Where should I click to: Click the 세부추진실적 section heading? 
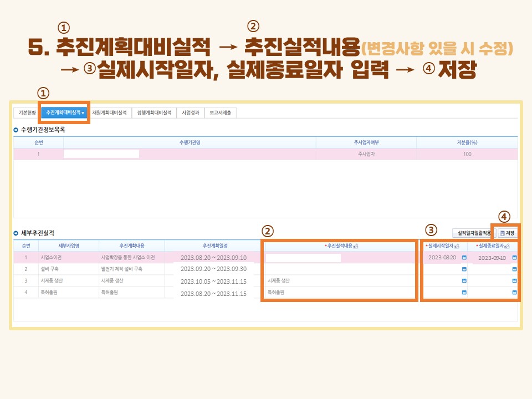coord(38,233)
